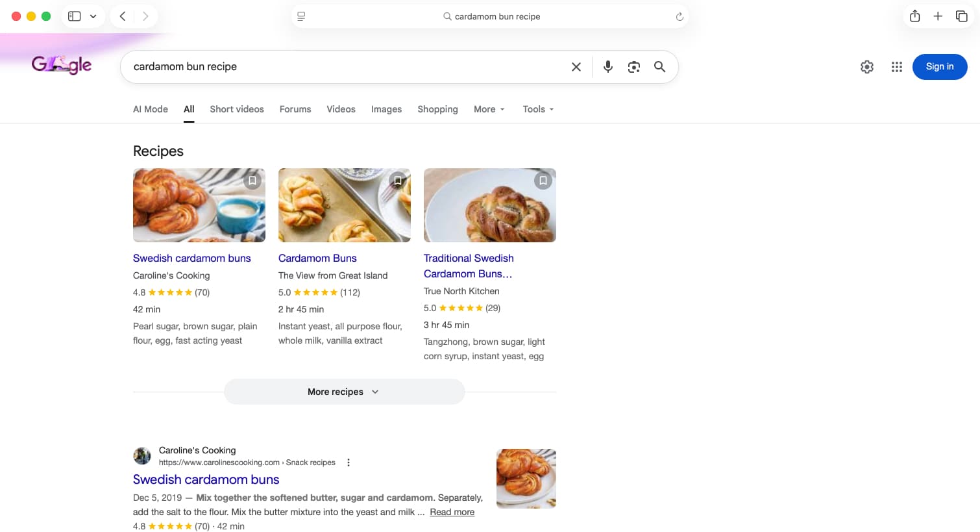
Task: Clear the search query with the X icon
Action: click(x=576, y=66)
